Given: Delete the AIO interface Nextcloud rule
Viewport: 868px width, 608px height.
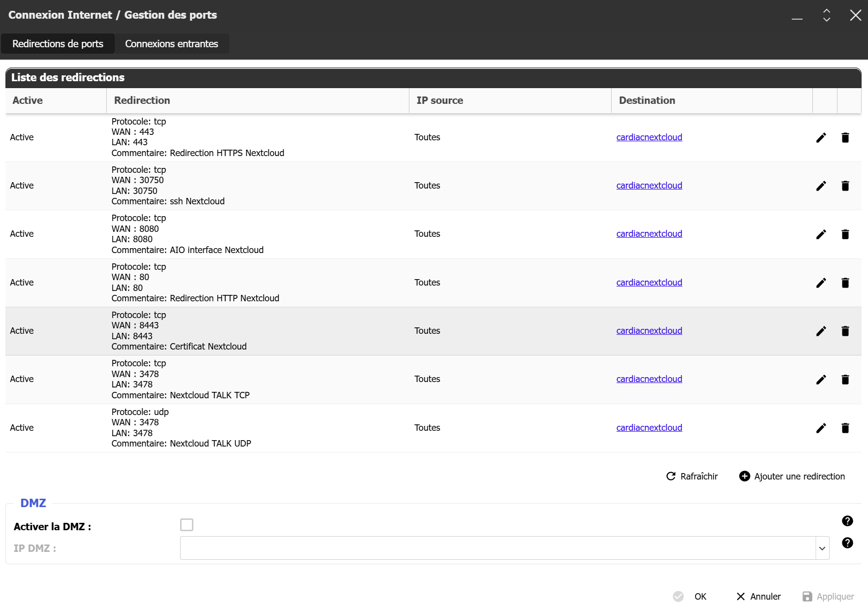Looking at the screenshot, I should click(845, 234).
